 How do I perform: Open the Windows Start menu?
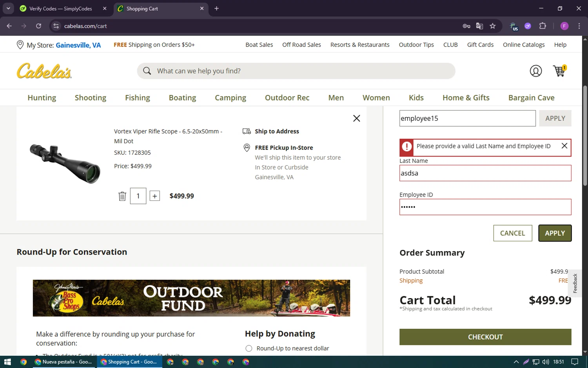coord(7,362)
